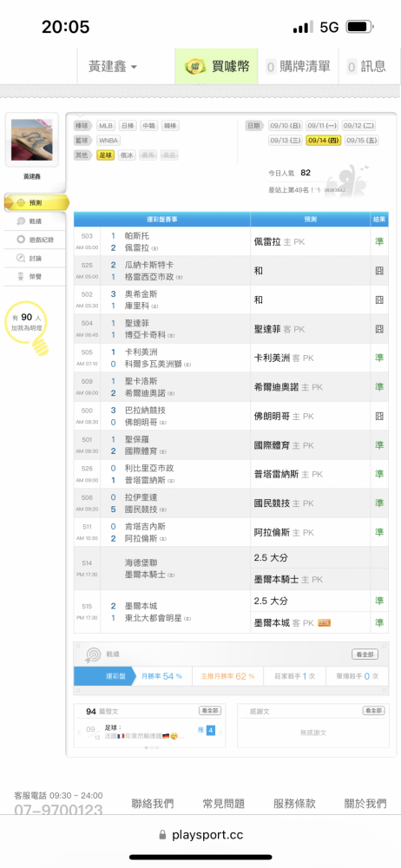Go to previous post with left chevron
The height and width of the screenshot is (868, 401).
click(79, 732)
